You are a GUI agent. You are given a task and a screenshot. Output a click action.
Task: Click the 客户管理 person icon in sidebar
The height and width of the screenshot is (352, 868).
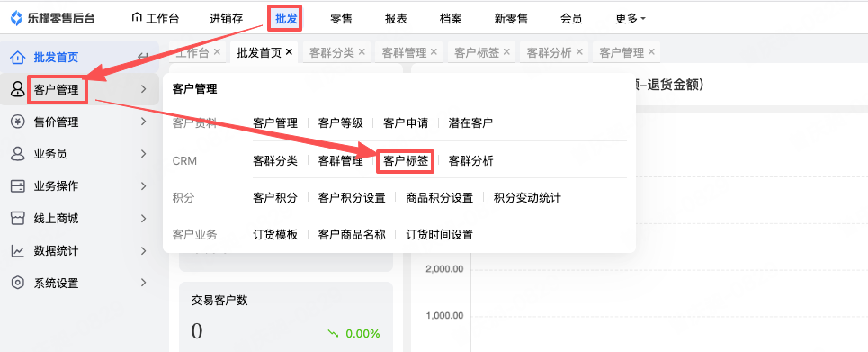click(18, 89)
